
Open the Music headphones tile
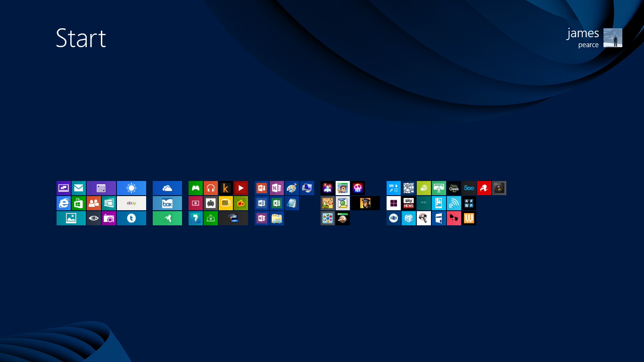pyautogui.click(x=211, y=188)
